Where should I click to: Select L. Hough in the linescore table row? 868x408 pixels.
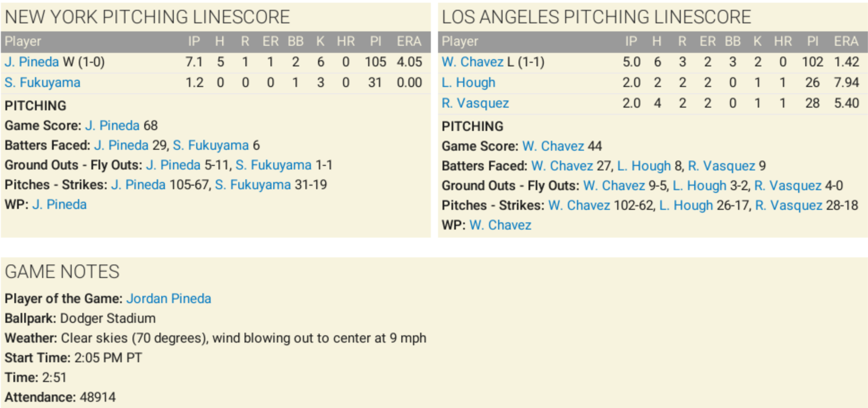[x=468, y=82]
